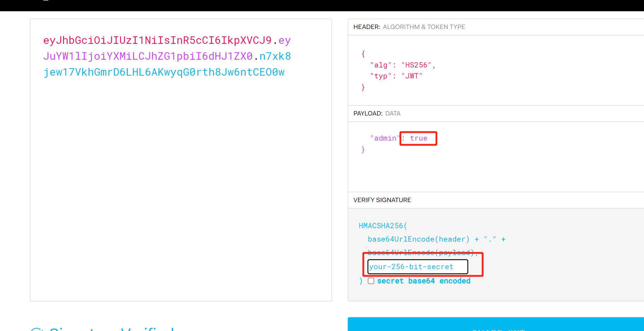Click the true value in payload
The image size is (644, 331).
[x=419, y=138]
